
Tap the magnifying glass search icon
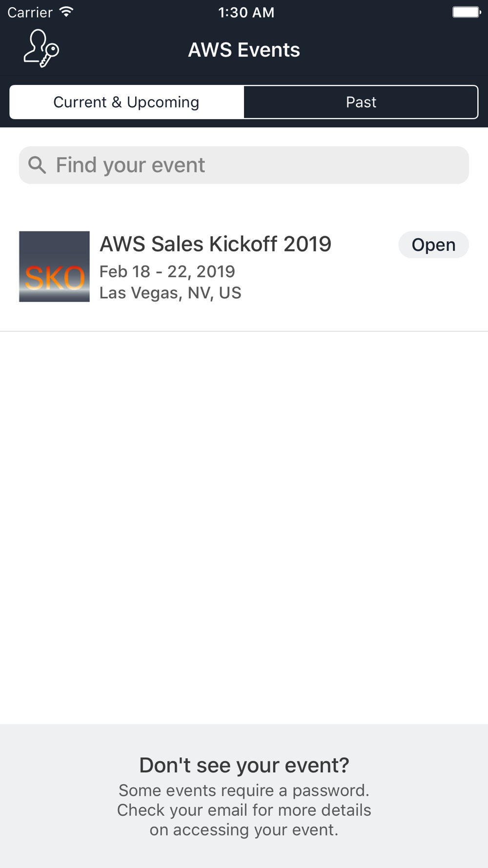coord(37,165)
